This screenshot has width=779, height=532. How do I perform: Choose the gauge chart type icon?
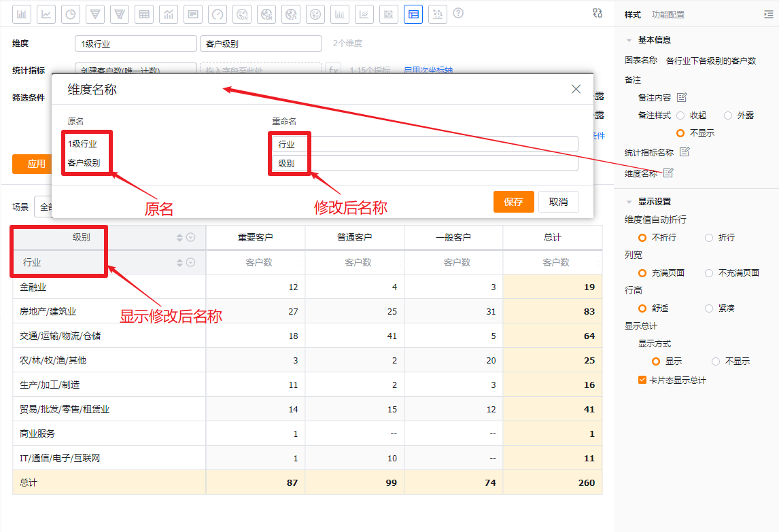(x=217, y=14)
